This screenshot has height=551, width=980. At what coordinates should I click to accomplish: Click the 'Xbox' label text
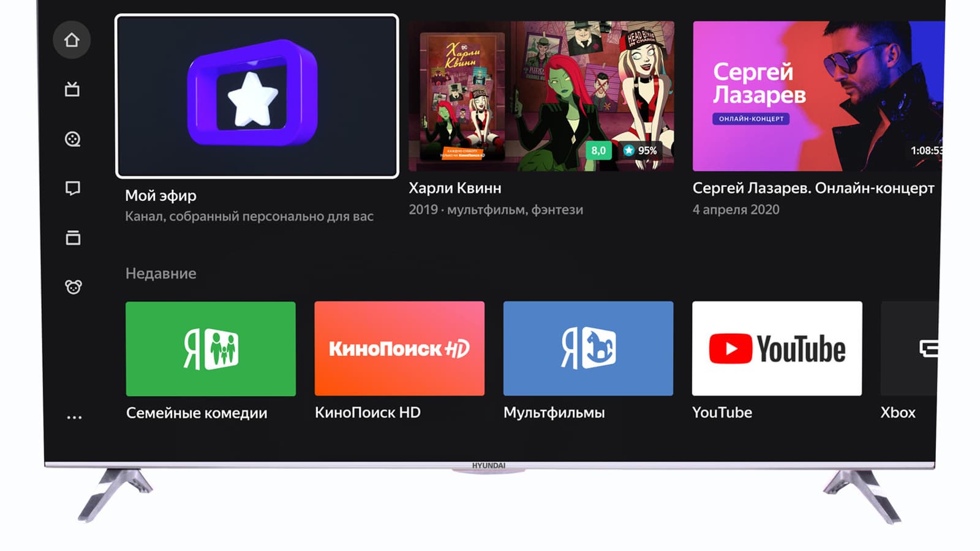[898, 413]
